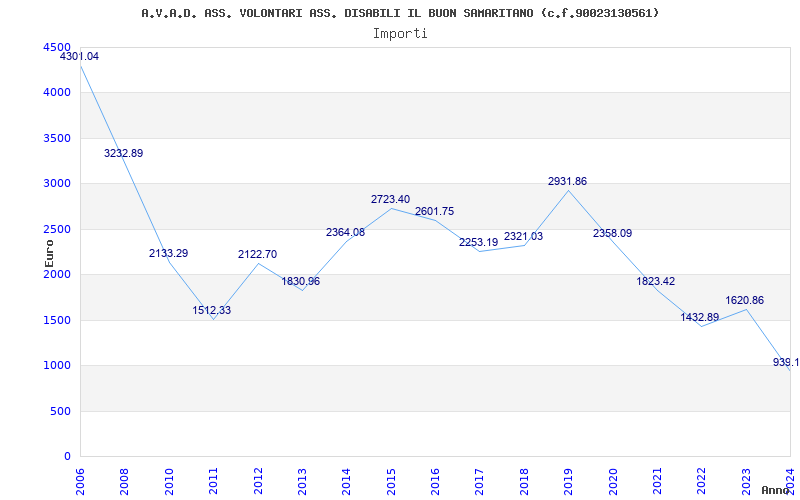Image resolution: width=800 pixels, height=500 pixels.
Task: Click the x-axis year 2021
Action: (657, 481)
